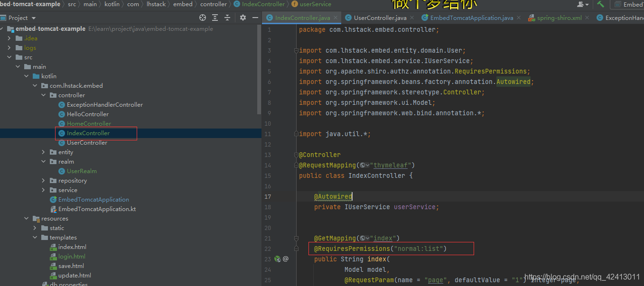This screenshot has height=286, width=644.
Task: Close the IndexController.java tab
Action: 336,18
